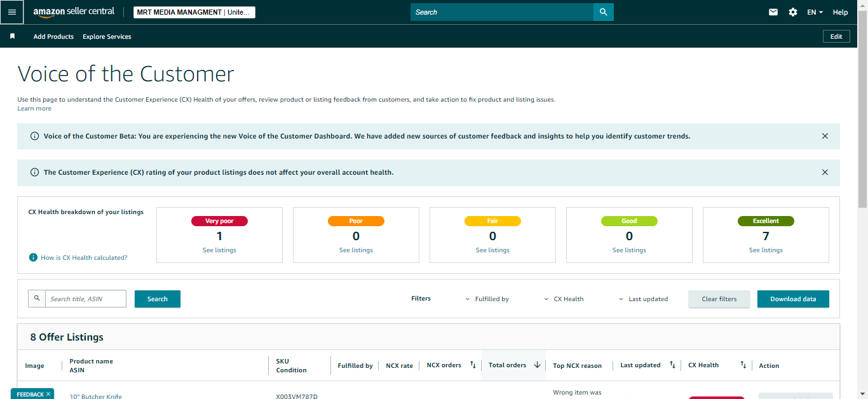Open the messages envelope icon
The image size is (868, 399).
[773, 12]
